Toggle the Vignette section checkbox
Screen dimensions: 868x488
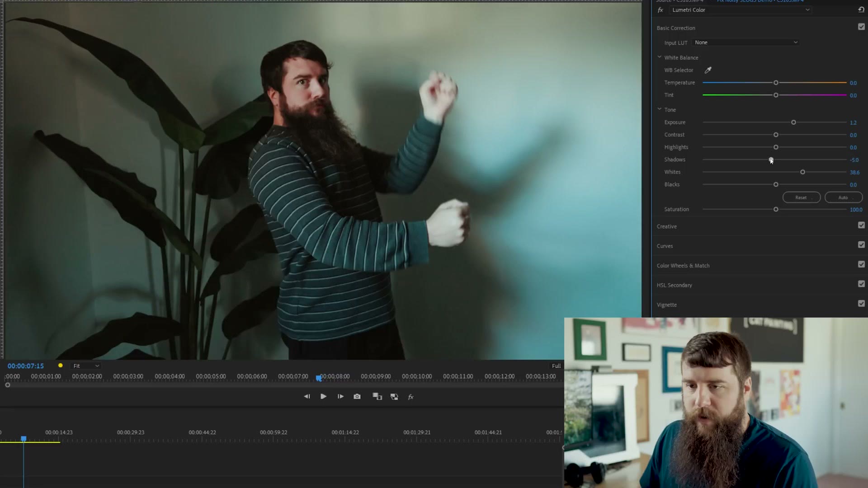[861, 304]
